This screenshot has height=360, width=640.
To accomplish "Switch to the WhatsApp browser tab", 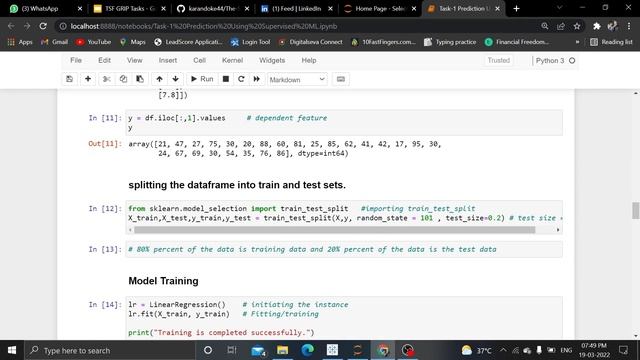I will pyautogui.click(x=40, y=9).
